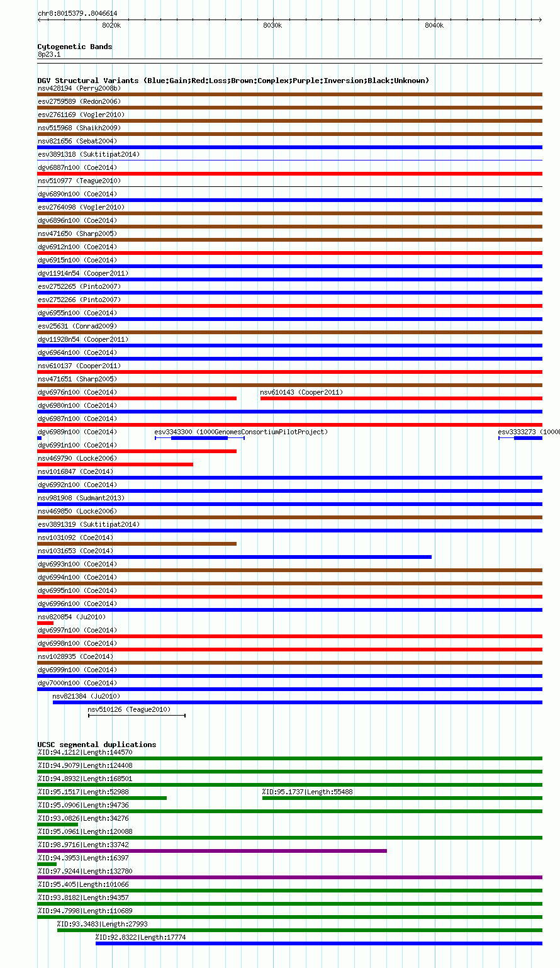Click the 8020k ruler tick label
Image resolution: width=560 pixels, height=968 pixels.
coord(111,25)
